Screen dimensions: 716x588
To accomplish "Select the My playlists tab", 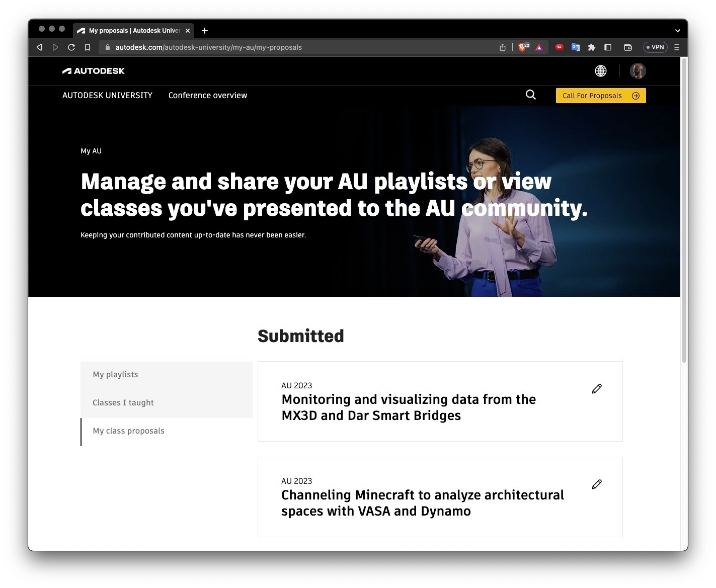I will (x=115, y=375).
